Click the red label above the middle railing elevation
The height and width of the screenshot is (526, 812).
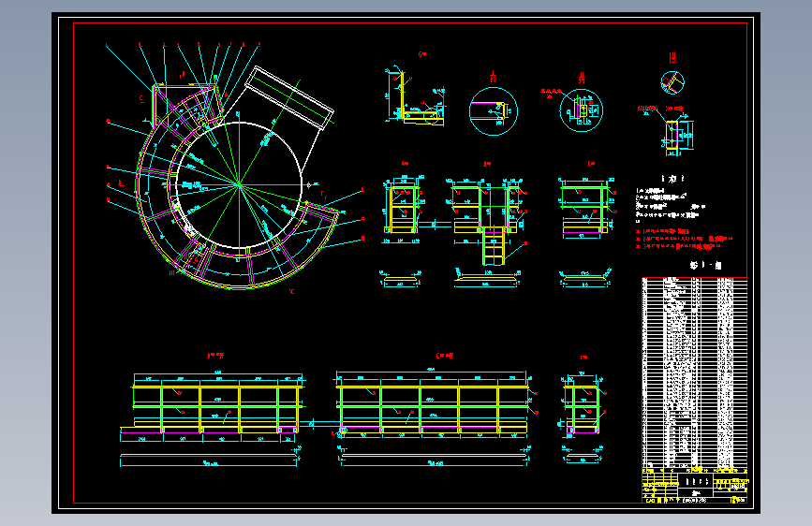pos(445,356)
